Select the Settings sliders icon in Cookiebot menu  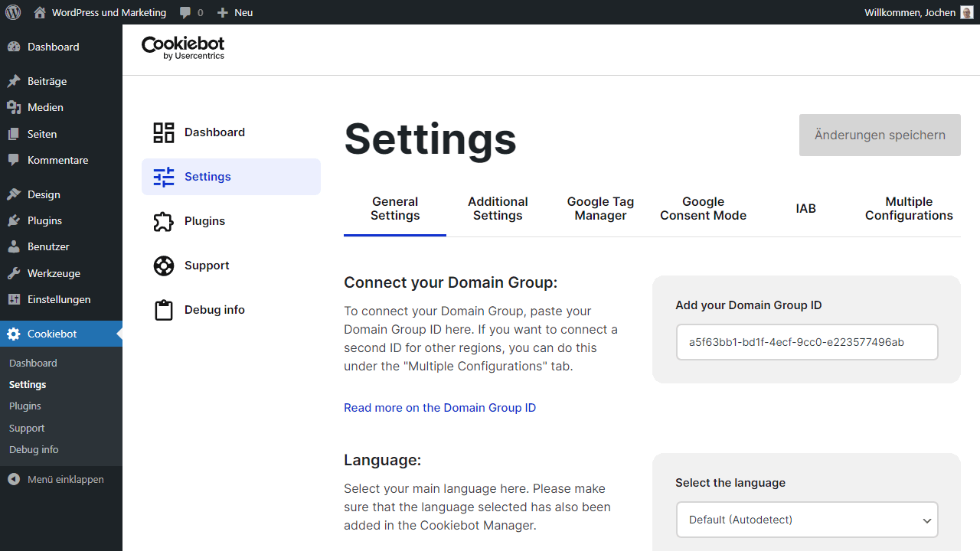(x=163, y=176)
